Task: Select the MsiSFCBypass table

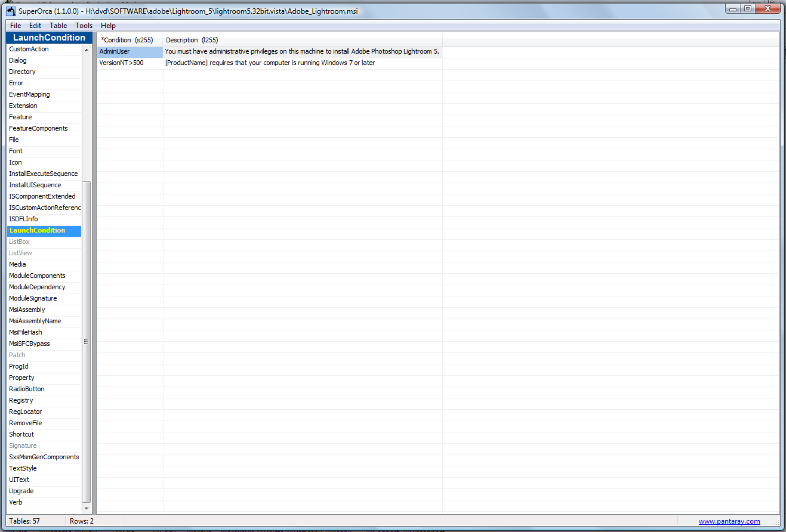Action: (x=44, y=344)
